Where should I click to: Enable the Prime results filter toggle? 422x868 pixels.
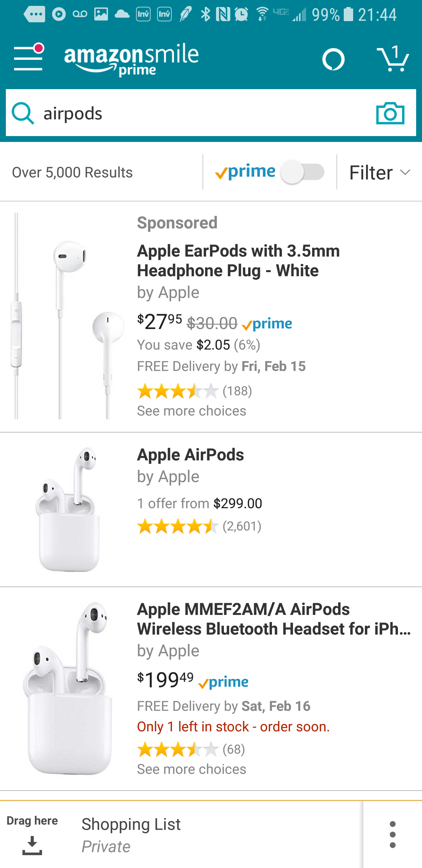point(302,172)
